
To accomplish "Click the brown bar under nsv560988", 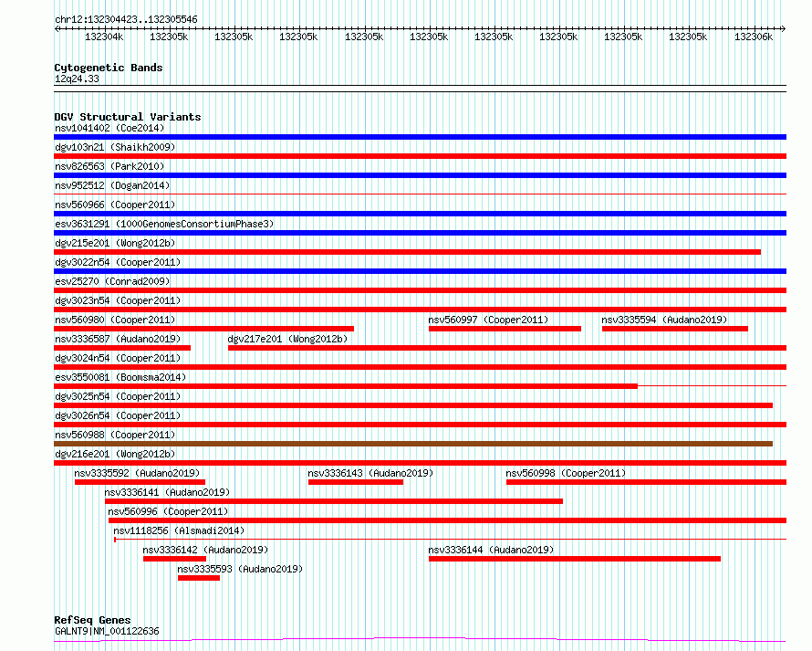I will (413, 444).
